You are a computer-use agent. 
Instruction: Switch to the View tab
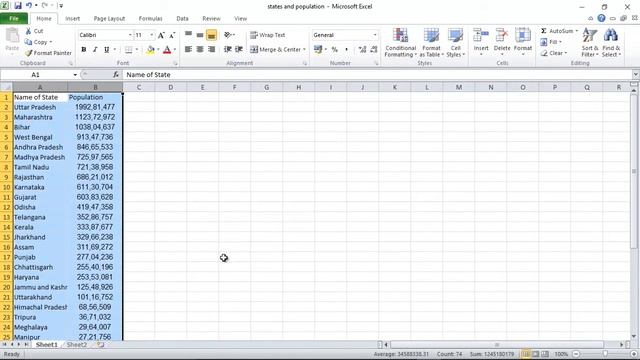[x=240, y=18]
